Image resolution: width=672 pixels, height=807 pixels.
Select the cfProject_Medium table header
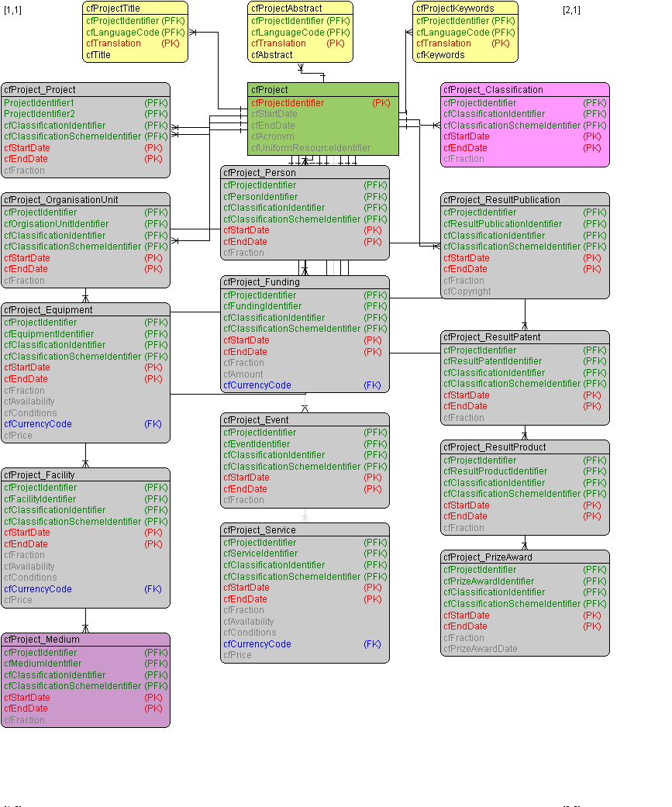pos(42,640)
